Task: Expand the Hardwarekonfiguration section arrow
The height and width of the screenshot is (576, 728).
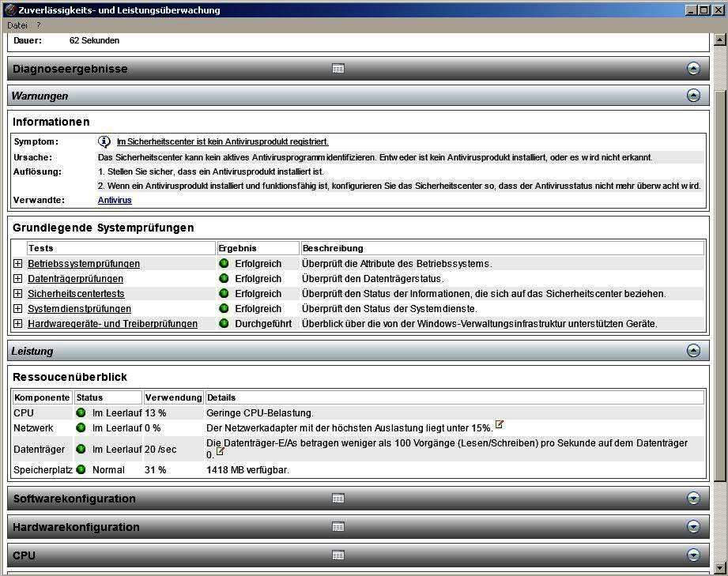Action: [693, 527]
